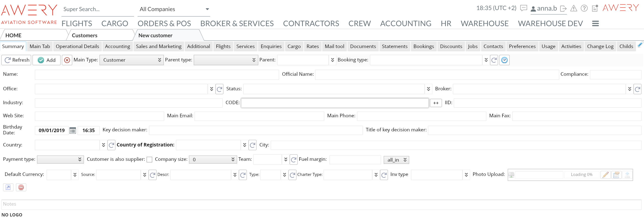Image resolution: width=644 pixels, height=223 pixels.
Task: Expand the Payment type dropdown
Action: point(60,160)
